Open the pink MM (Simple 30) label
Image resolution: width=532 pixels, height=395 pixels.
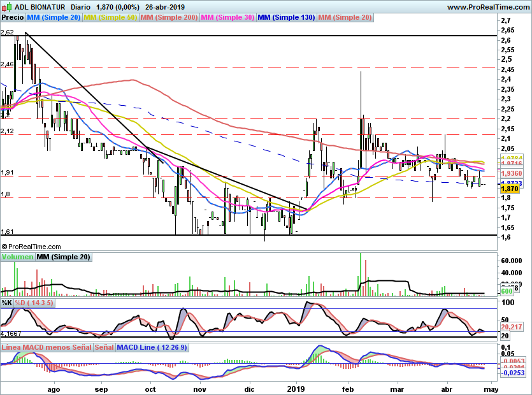[227, 17]
